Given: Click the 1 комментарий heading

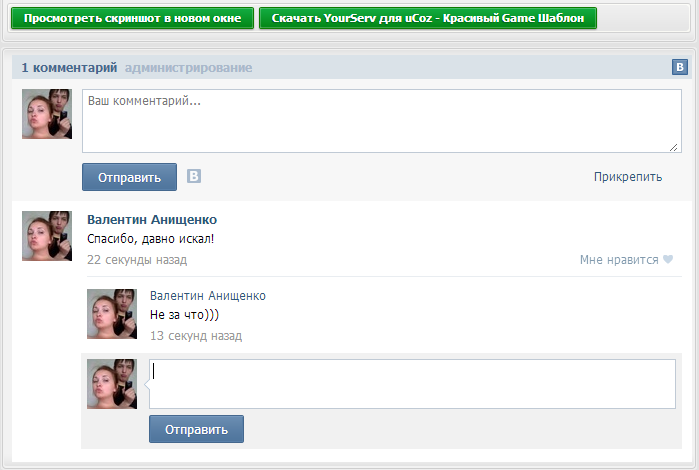Looking at the screenshot, I should tap(69, 68).
